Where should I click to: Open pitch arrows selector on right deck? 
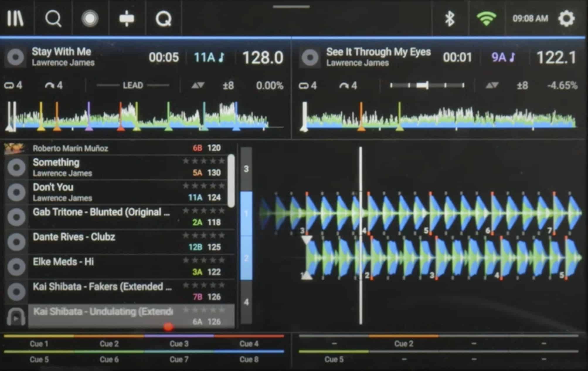492,85
